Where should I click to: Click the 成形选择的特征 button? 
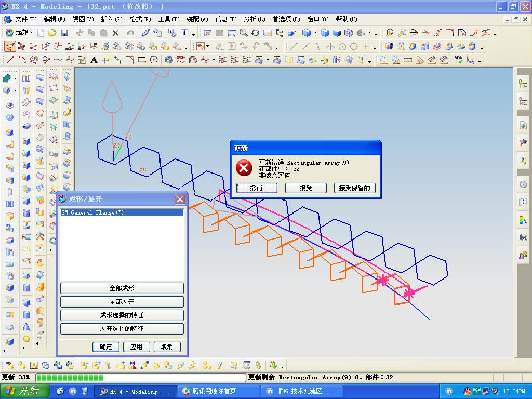pyautogui.click(x=122, y=315)
